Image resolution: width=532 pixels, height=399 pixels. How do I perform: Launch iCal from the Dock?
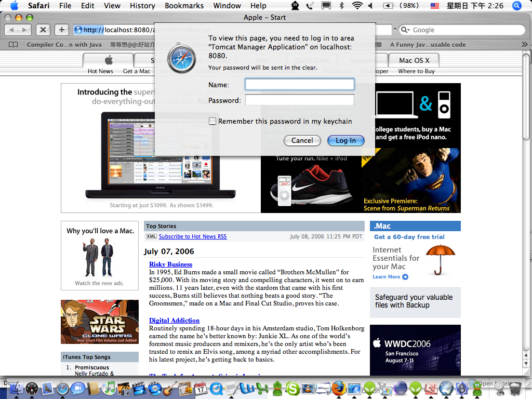tap(201, 388)
